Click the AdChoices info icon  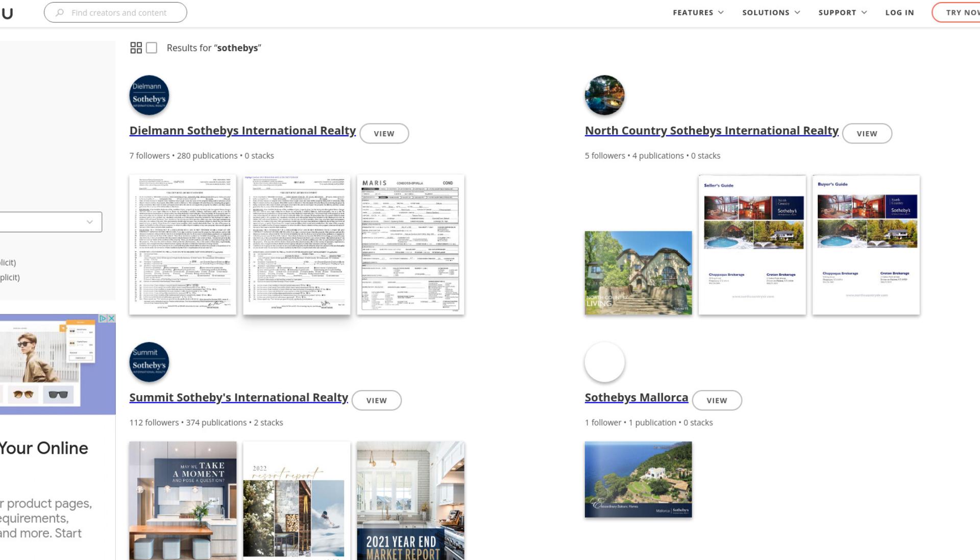(x=103, y=319)
